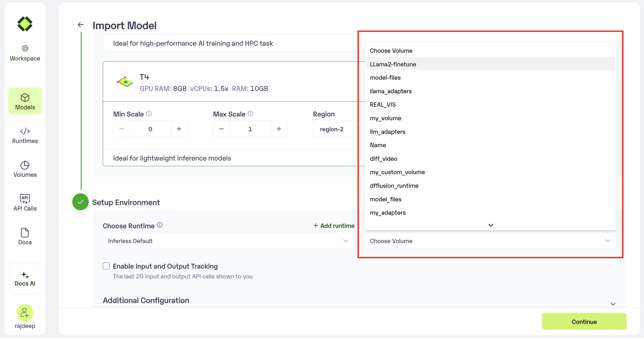Enable Input and Output Tracking checkbox
Screen dimensions: 644x338
click(x=106, y=266)
